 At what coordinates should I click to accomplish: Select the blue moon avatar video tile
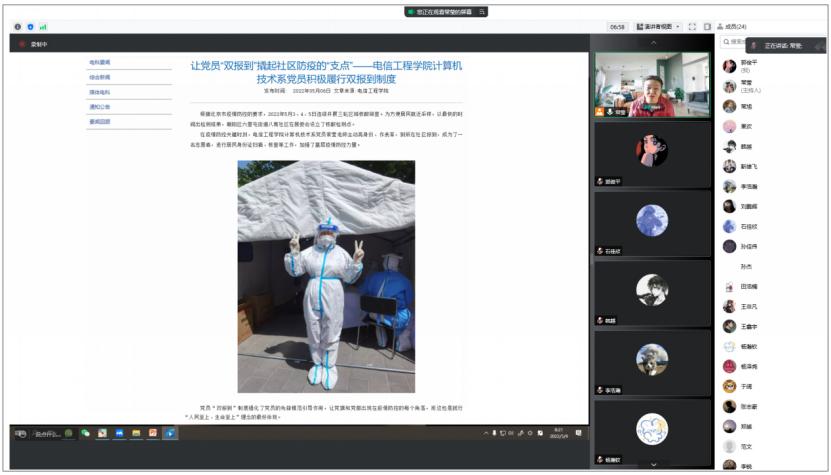pos(652,224)
